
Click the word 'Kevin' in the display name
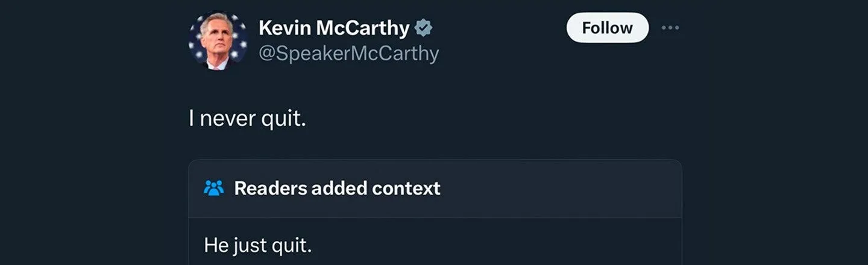coord(282,28)
